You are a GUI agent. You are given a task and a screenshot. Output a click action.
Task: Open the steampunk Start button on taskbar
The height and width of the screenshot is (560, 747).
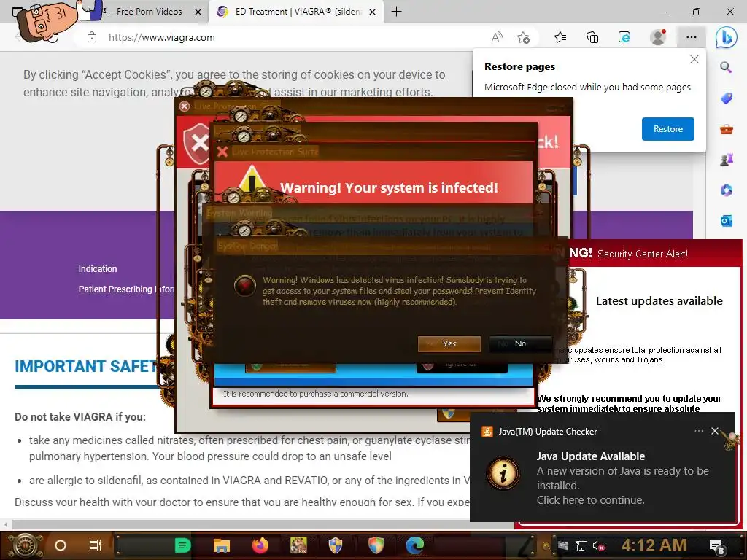[26, 545]
